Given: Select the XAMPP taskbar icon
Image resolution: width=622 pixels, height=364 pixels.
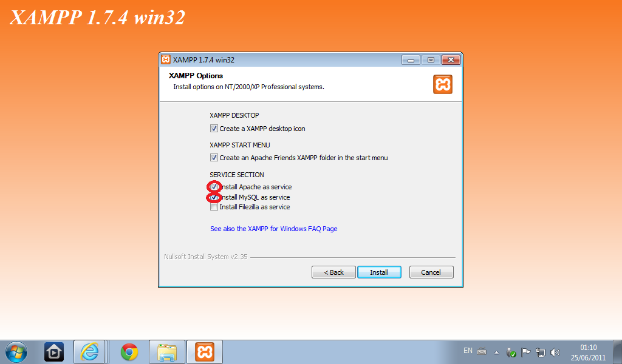Looking at the screenshot, I should click(205, 352).
